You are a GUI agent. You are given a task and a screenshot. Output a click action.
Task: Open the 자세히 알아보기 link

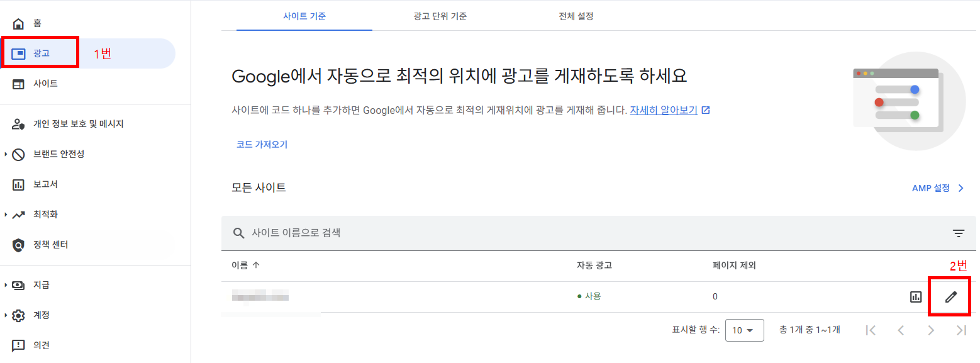pyautogui.click(x=664, y=110)
